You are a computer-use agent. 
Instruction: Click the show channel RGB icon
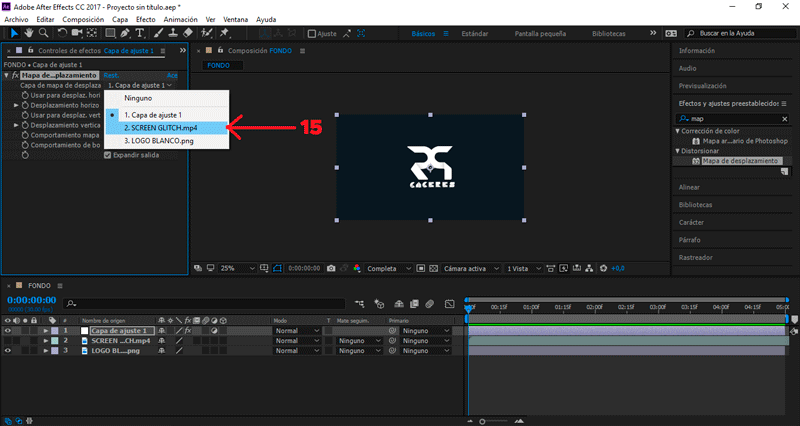tap(357, 268)
